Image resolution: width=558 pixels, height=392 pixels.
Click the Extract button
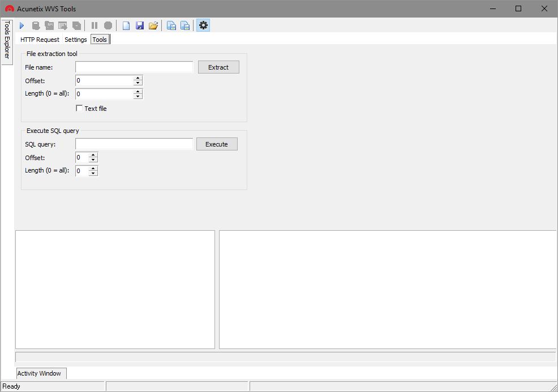(218, 67)
